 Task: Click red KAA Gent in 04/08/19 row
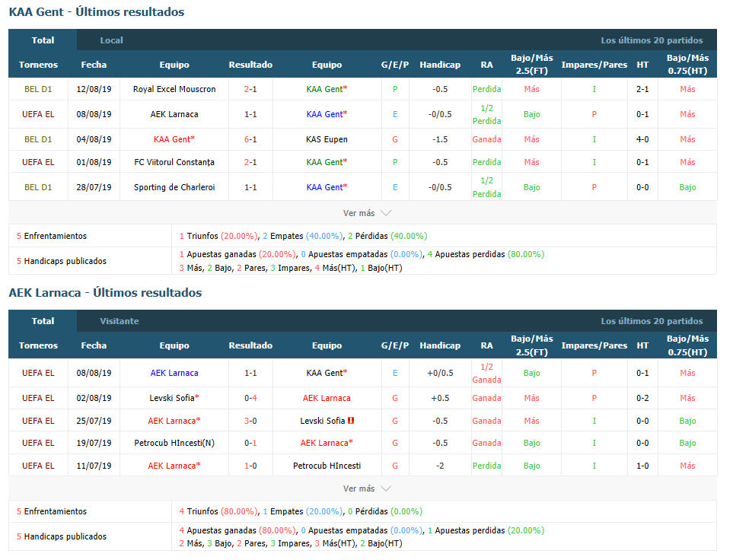pos(174,139)
